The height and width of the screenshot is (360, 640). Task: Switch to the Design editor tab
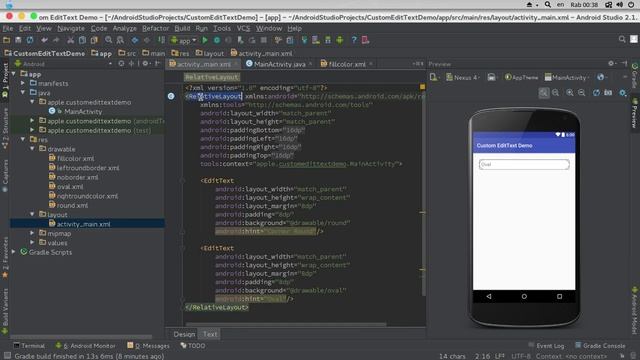pos(184,334)
